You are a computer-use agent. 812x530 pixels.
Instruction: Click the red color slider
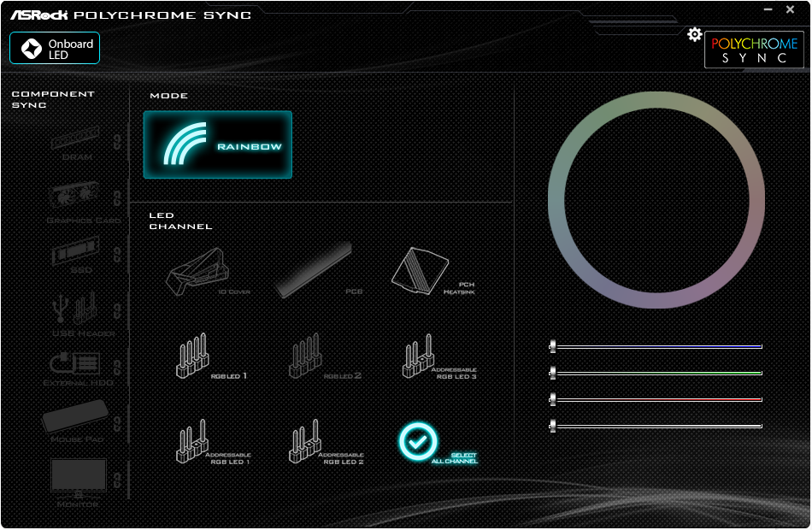(x=656, y=399)
